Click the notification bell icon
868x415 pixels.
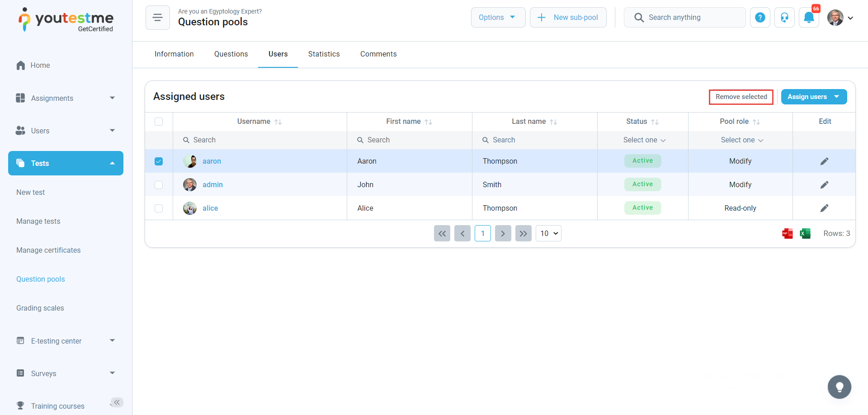tap(809, 18)
